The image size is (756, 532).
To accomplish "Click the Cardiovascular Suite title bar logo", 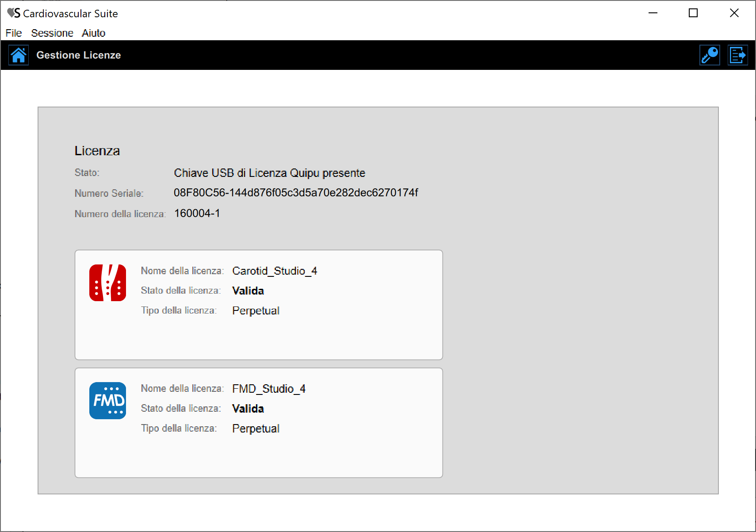I will click(x=13, y=13).
